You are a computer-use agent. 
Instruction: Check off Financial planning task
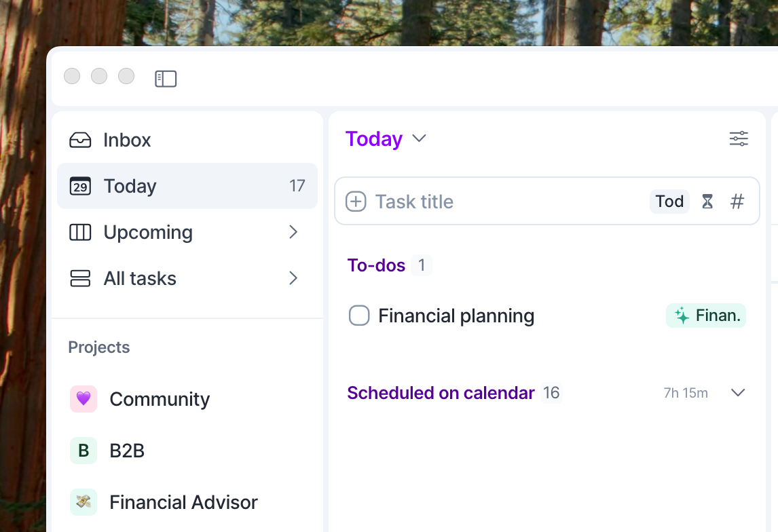(x=359, y=316)
